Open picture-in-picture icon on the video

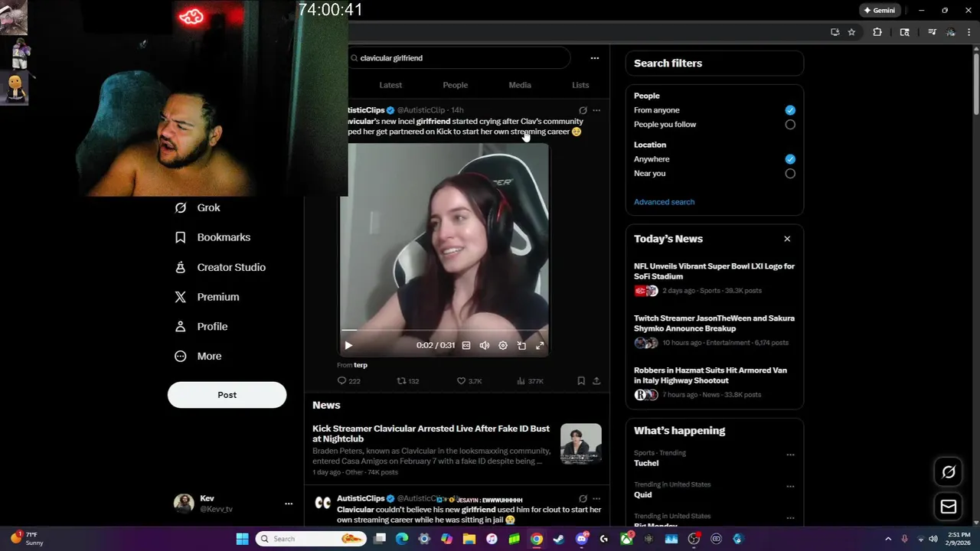coord(521,345)
